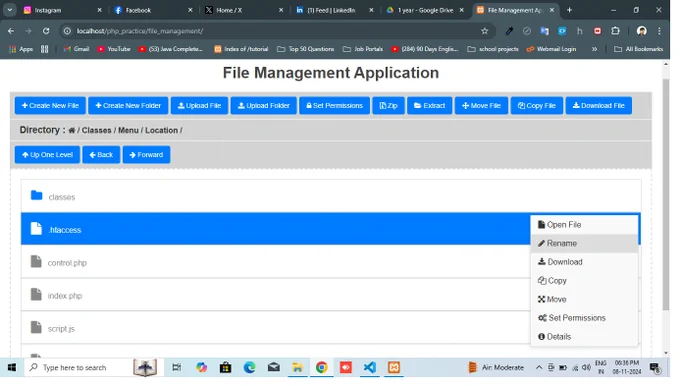This screenshot has width=680, height=386.
Task: Click the home icon in the directory breadcrumb
Action: pos(72,131)
